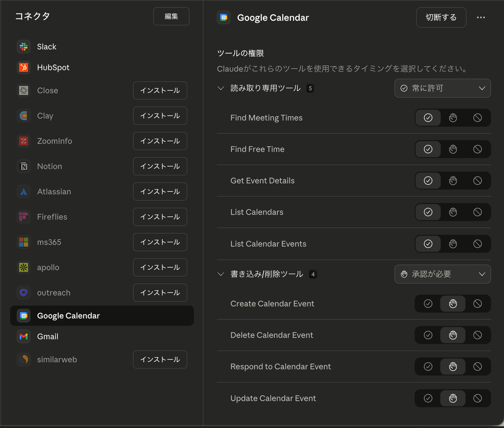Click the Google Calendar header icon
This screenshot has height=428, width=504.
pyautogui.click(x=224, y=17)
